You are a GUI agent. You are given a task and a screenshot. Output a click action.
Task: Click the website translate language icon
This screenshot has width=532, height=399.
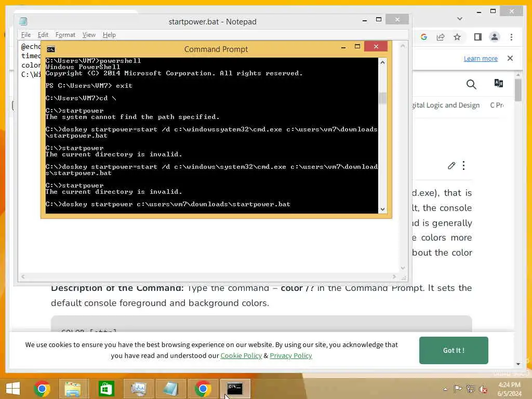pyautogui.click(x=498, y=84)
